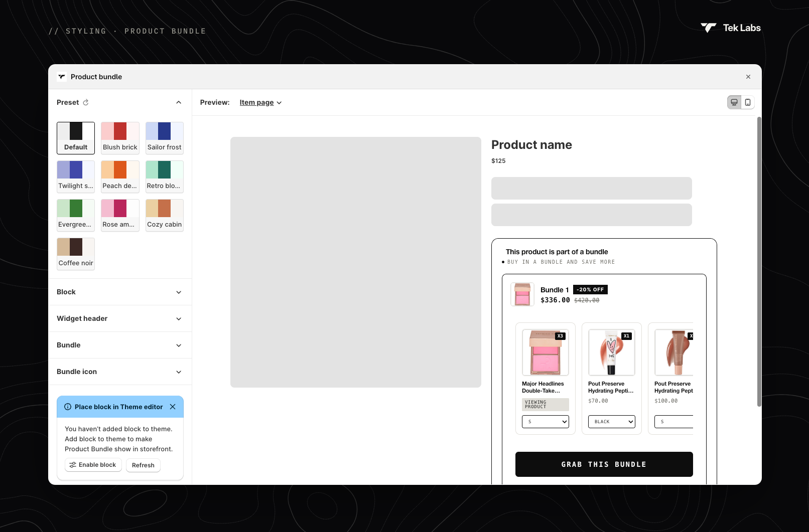Select the Default preset

coord(76,138)
